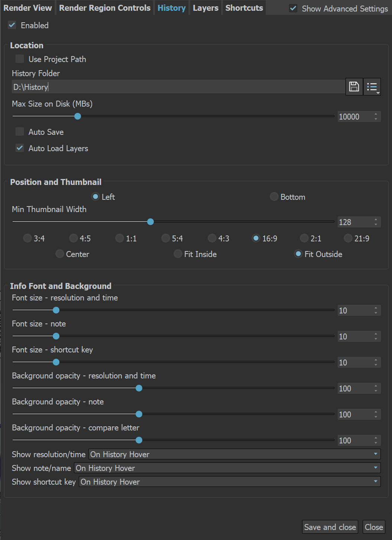Switch to the Layers tab
This screenshot has width=392, height=540.
coord(205,8)
